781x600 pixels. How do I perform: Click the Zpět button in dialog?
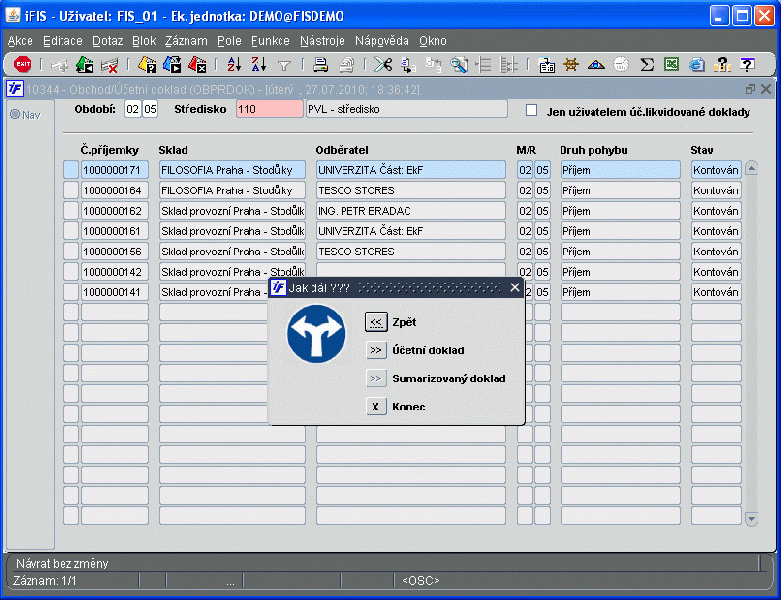(376, 322)
